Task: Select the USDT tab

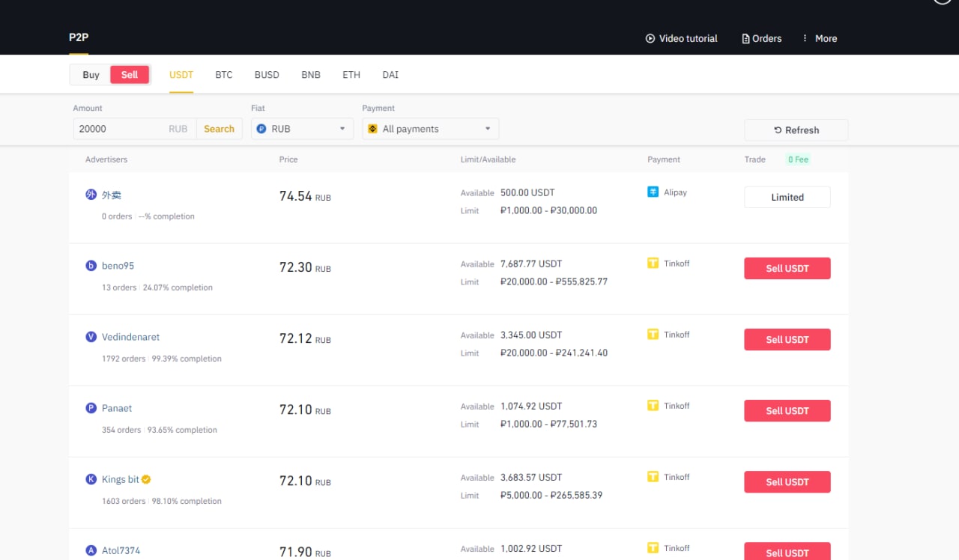Action: point(181,75)
